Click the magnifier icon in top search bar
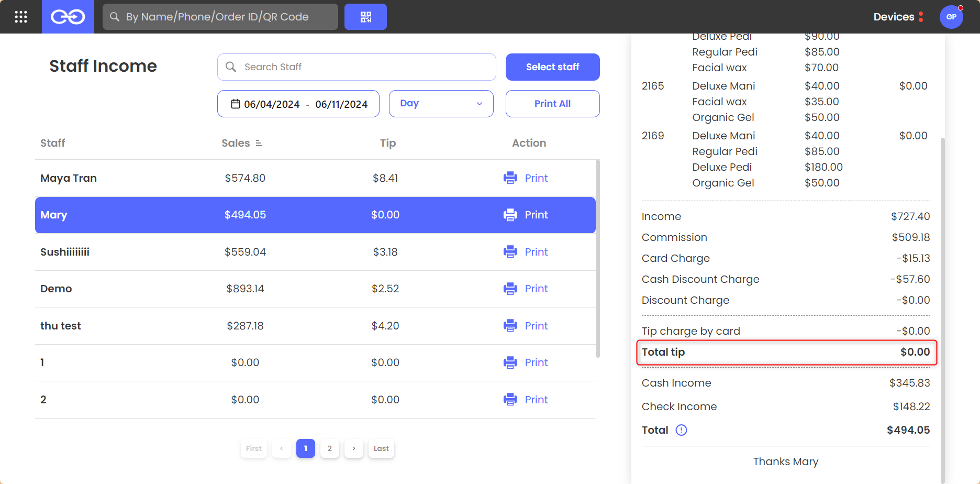The image size is (980, 484). (115, 17)
